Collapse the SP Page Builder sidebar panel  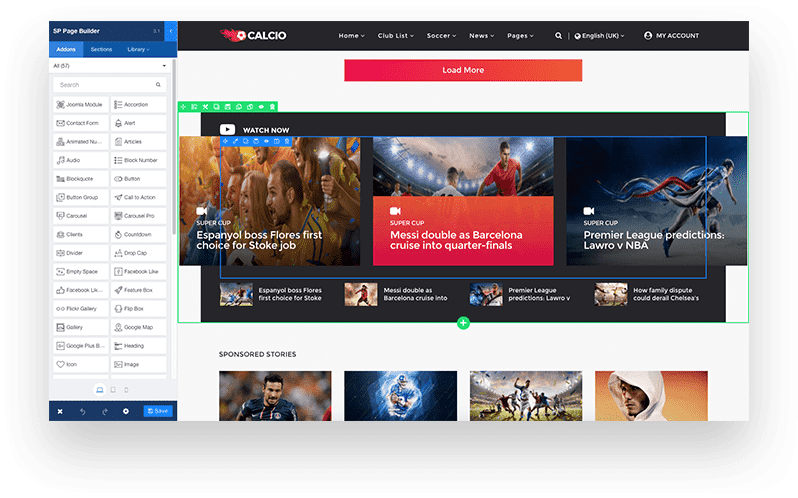(x=170, y=31)
